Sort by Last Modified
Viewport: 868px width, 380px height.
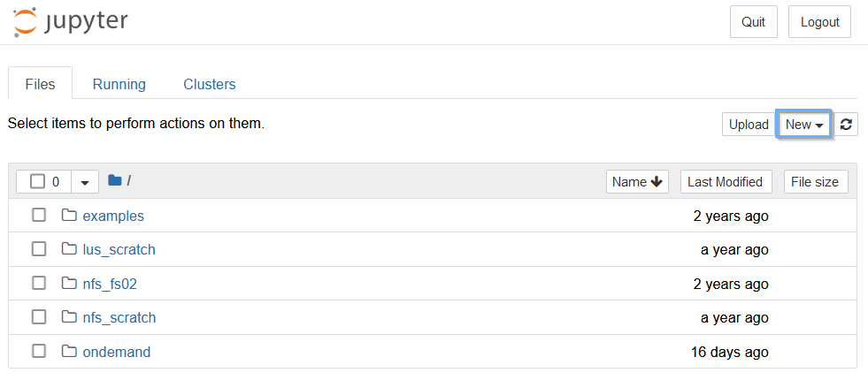coord(726,181)
